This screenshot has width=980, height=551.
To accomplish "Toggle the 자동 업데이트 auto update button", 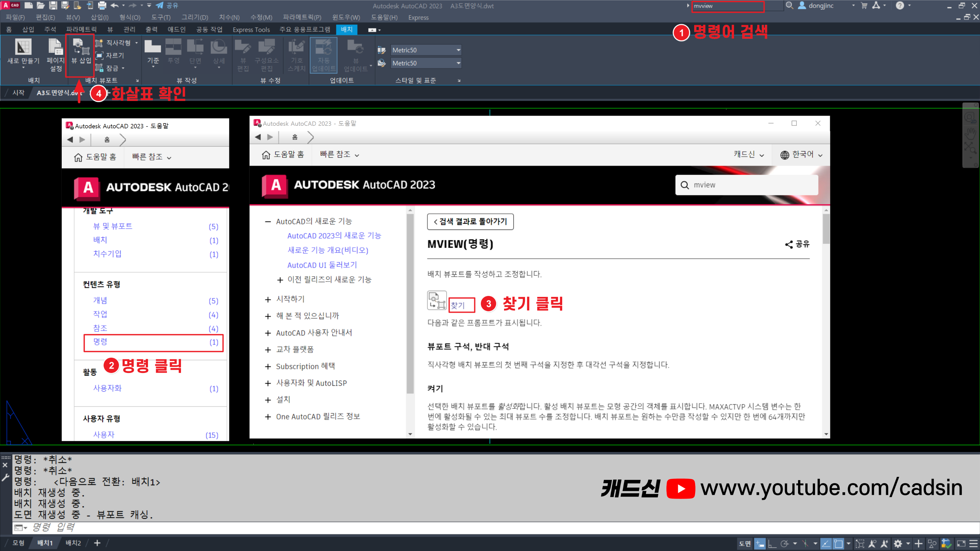I will [323, 55].
